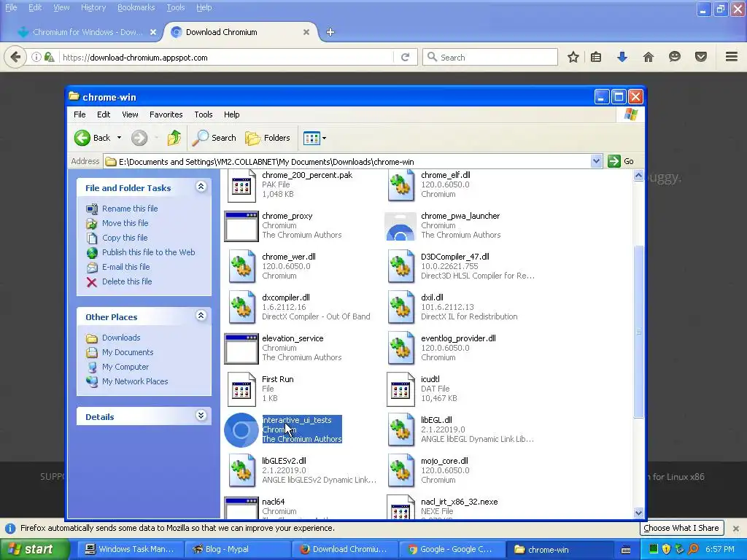Open the Tools menu in chrome-win window
747x560 pixels.
(204, 114)
